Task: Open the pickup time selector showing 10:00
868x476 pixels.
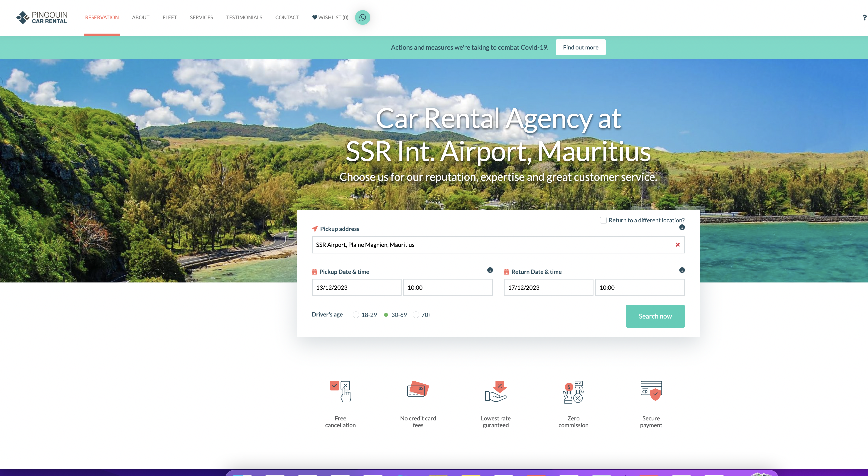Action: 448,288
